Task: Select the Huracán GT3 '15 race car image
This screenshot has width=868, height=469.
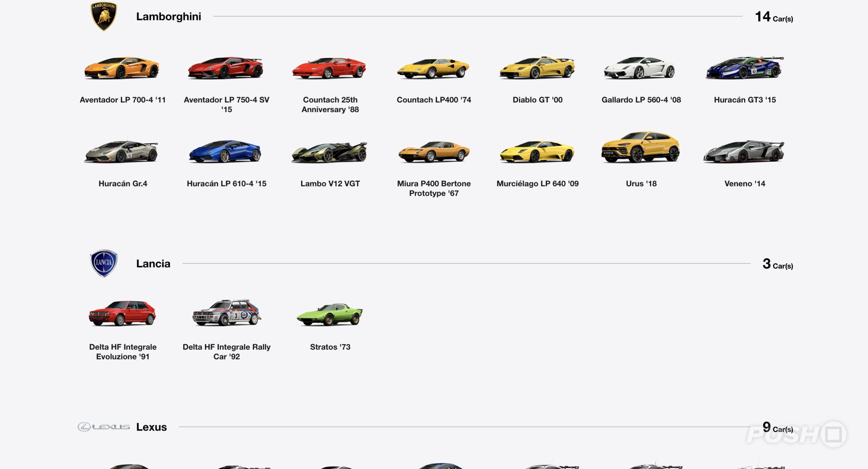Action: pyautogui.click(x=745, y=68)
